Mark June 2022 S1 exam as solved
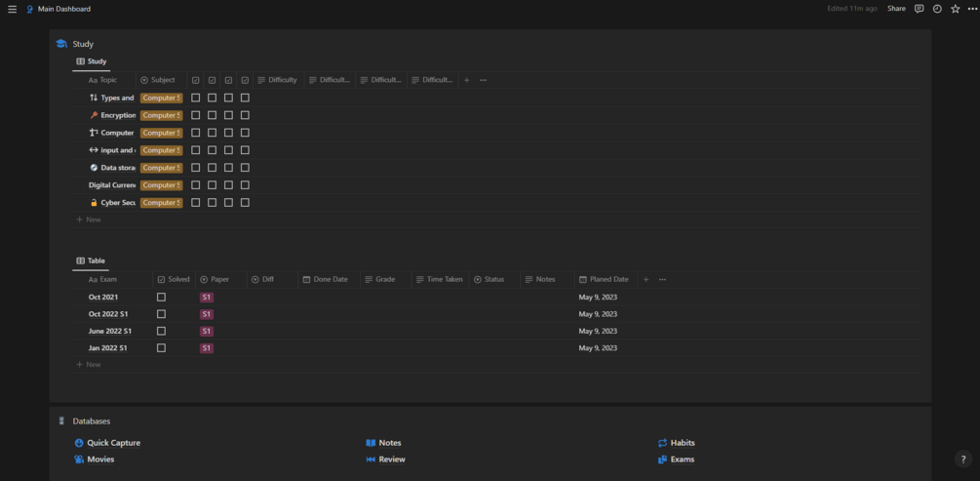Screen dimensions: 980x481 click(161, 331)
